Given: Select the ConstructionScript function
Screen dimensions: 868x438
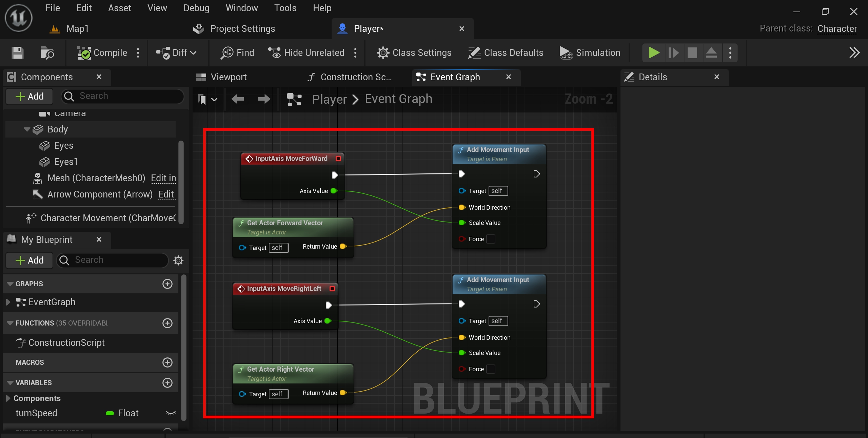Looking at the screenshot, I should tap(60, 343).
